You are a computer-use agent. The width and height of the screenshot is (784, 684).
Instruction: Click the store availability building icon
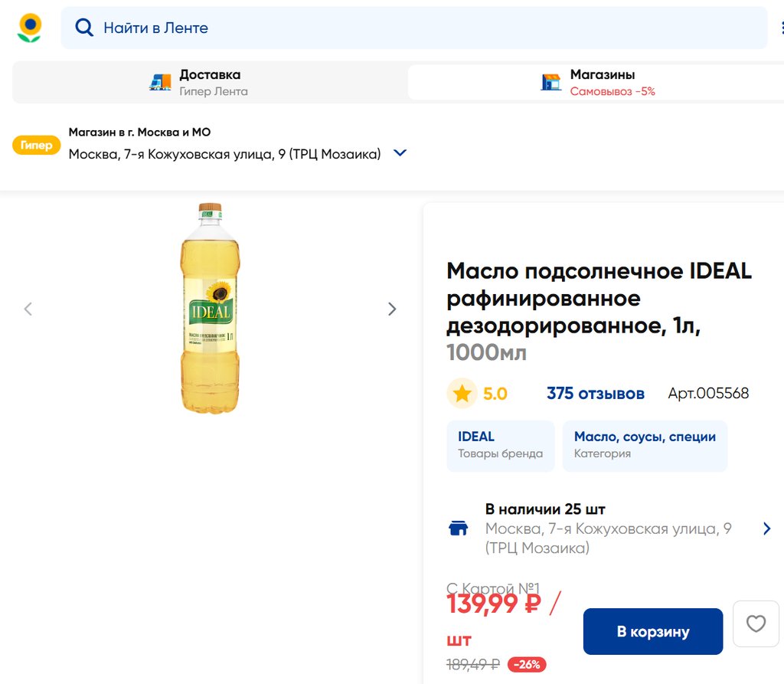(x=458, y=529)
